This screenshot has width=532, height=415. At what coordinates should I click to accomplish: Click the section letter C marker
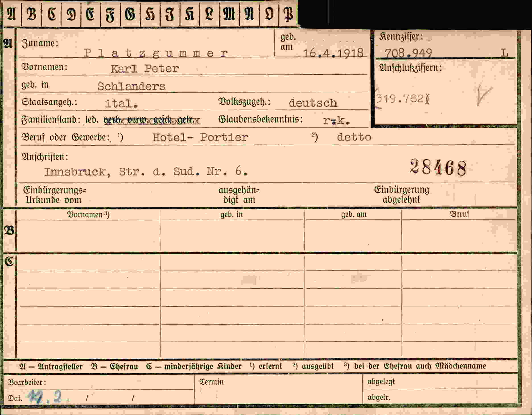(x=9, y=262)
